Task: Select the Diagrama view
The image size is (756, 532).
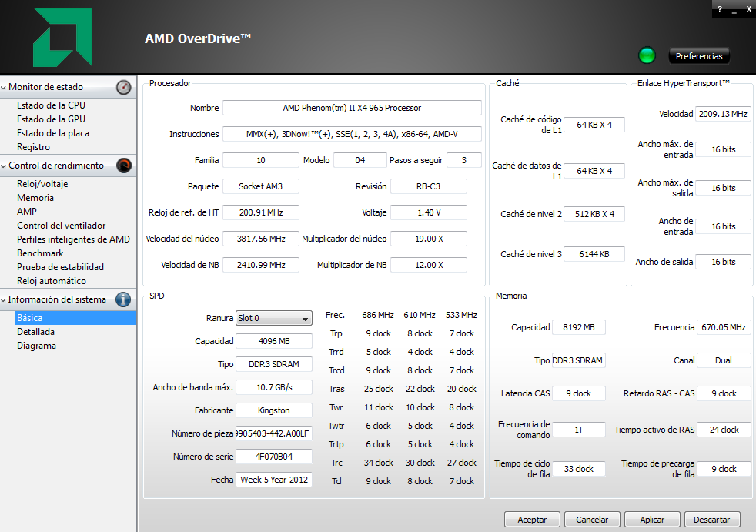Action: (36, 346)
